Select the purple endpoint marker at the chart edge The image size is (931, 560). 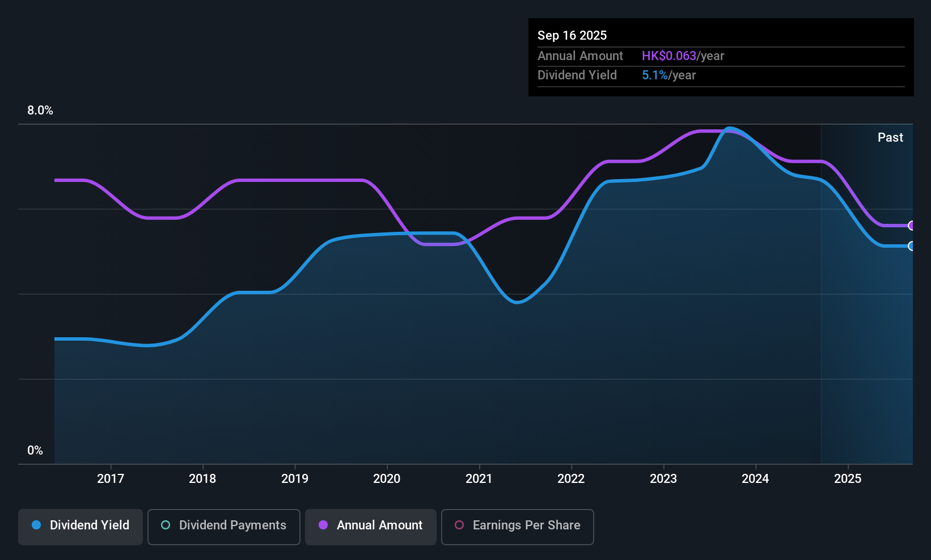click(x=911, y=226)
